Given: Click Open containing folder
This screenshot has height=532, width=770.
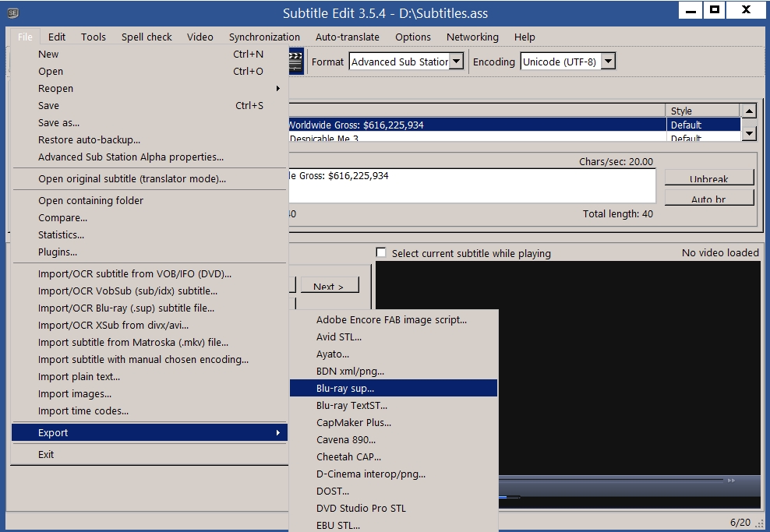Looking at the screenshot, I should (x=150, y=200).
